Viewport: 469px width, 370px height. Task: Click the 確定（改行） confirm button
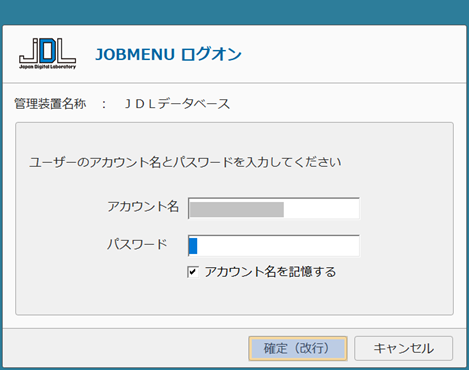(x=298, y=348)
